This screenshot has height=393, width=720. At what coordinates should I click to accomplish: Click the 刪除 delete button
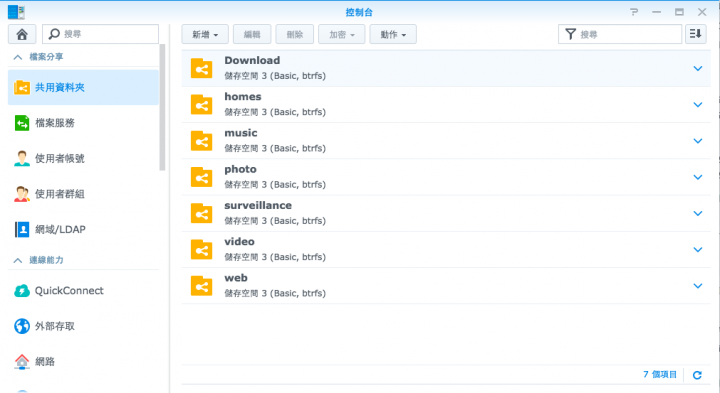pyautogui.click(x=295, y=34)
